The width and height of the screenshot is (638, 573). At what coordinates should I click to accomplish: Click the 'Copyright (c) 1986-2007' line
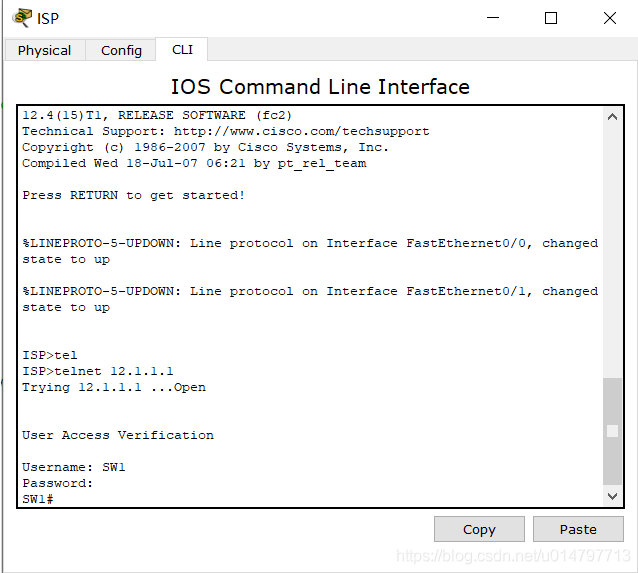(x=205, y=147)
